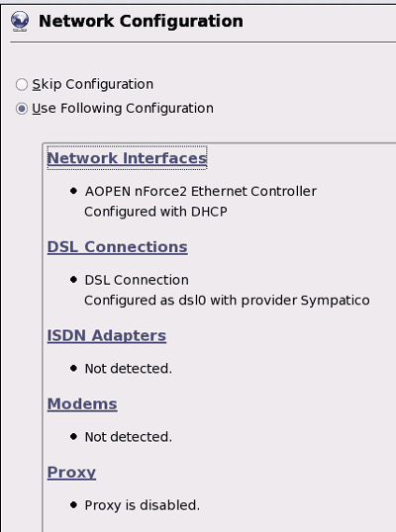The image size is (396, 532).
Task: Click the AOPEN nForce2 Ethernet Controller entry
Action: tap(200, 192)
